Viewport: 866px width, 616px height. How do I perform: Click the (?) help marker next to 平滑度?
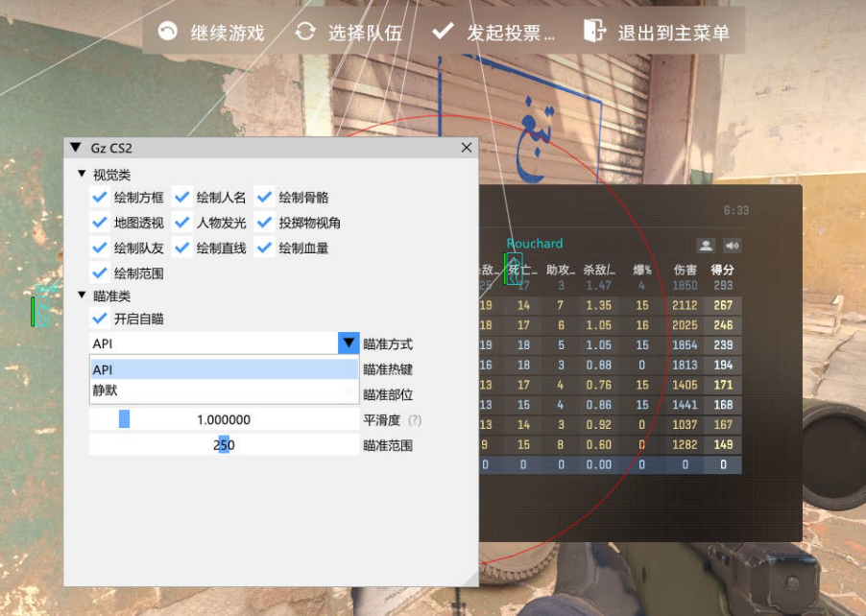[x=415, y=420]
